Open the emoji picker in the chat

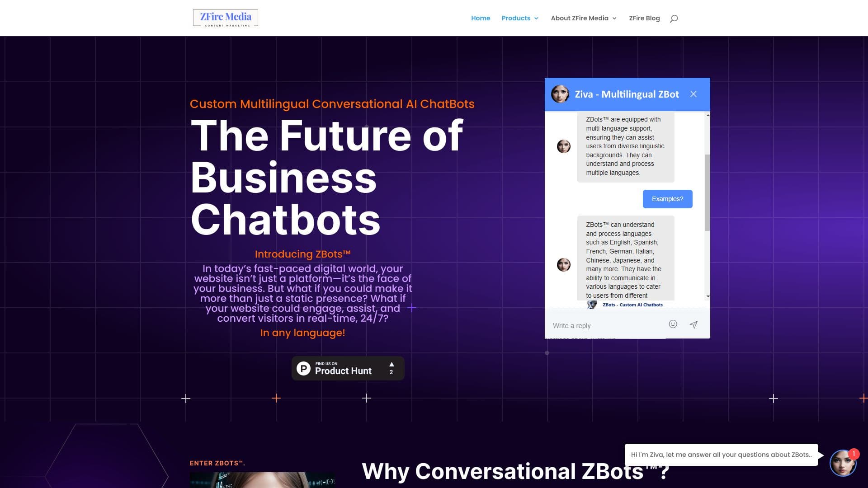tap(673, 324)
